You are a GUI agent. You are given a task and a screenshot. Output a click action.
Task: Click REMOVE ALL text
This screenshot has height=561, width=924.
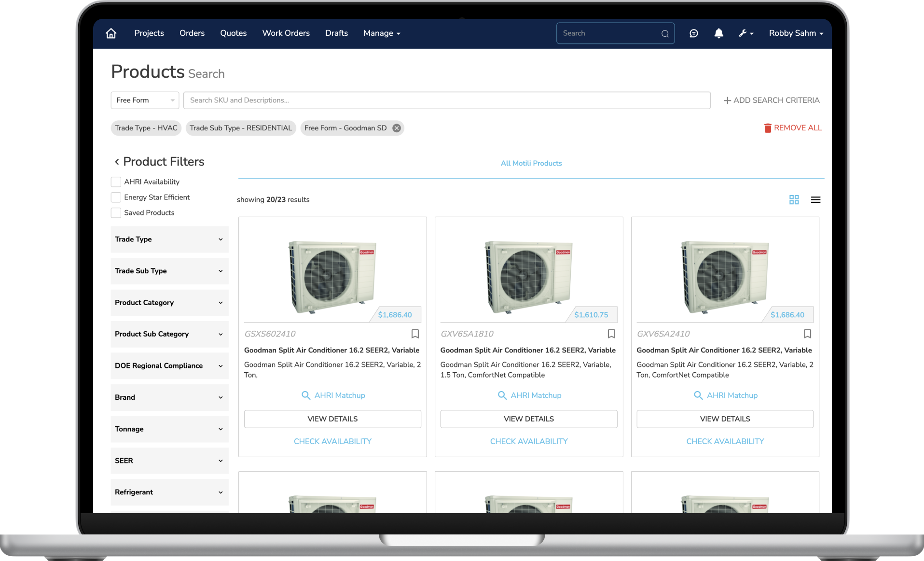(798, 128)
